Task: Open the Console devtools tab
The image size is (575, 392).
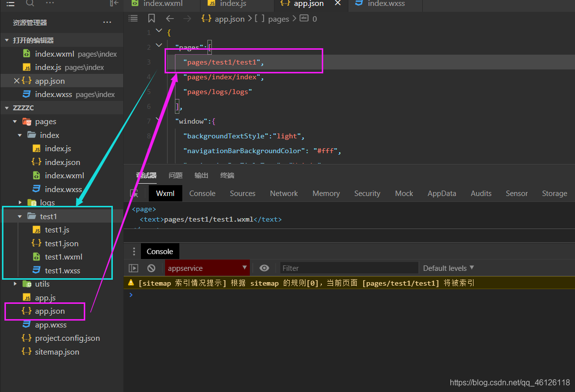Action: pos(202,194)
